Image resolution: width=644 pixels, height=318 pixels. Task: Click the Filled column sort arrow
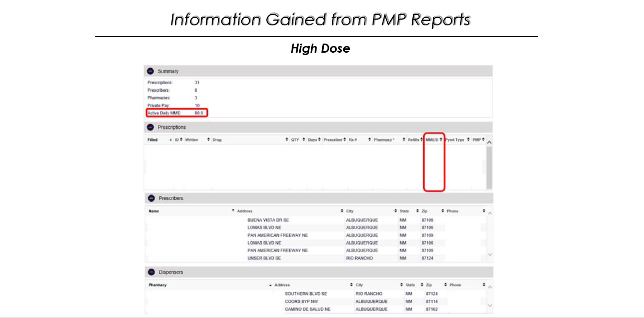[x=171, y=140]
